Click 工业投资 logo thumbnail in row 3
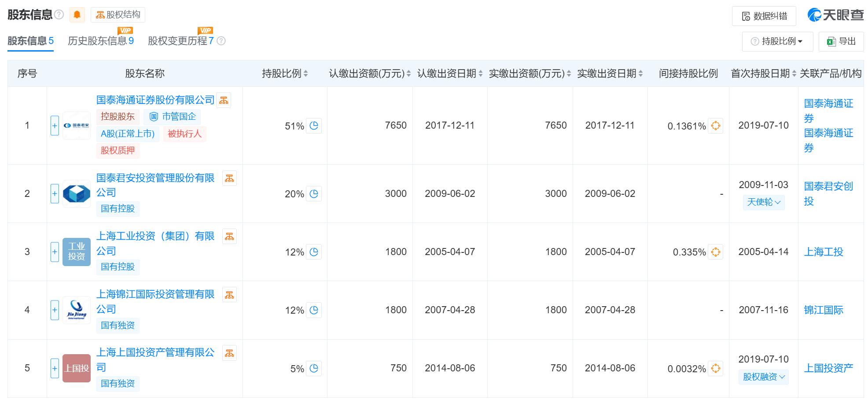This screenshot has width=868, height=400. 77,252
